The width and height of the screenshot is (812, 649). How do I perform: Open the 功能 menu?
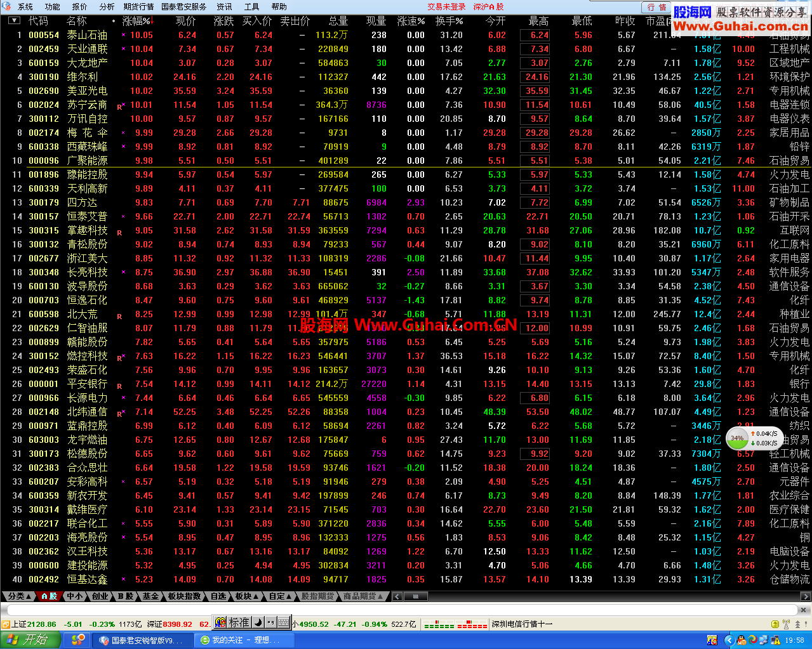(x=53, y=6)
